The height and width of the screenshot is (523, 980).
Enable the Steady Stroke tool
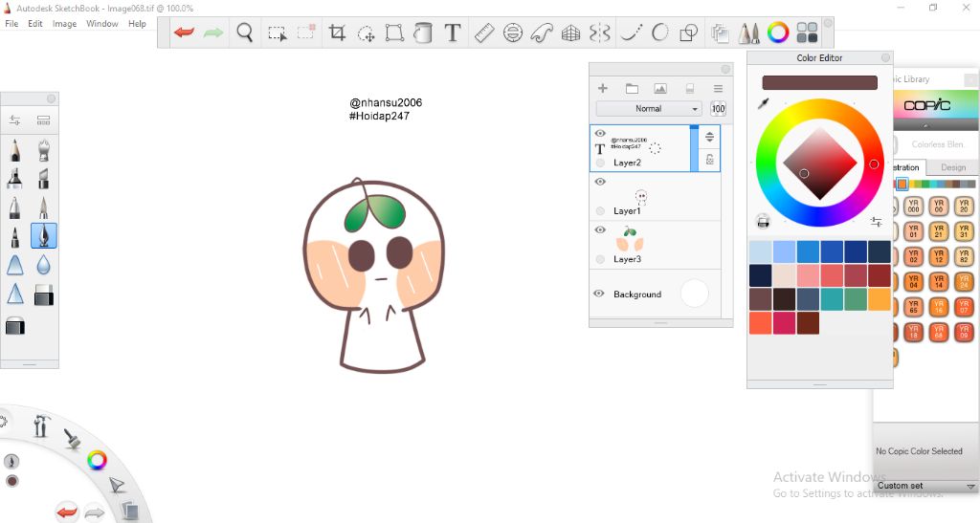point(631,33)
